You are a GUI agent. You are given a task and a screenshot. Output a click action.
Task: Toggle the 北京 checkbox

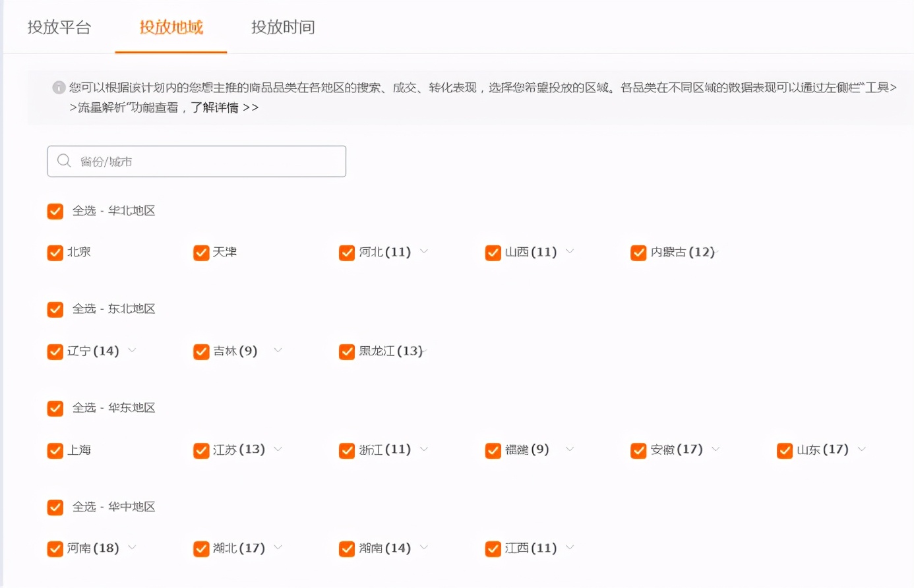[55, 252]
